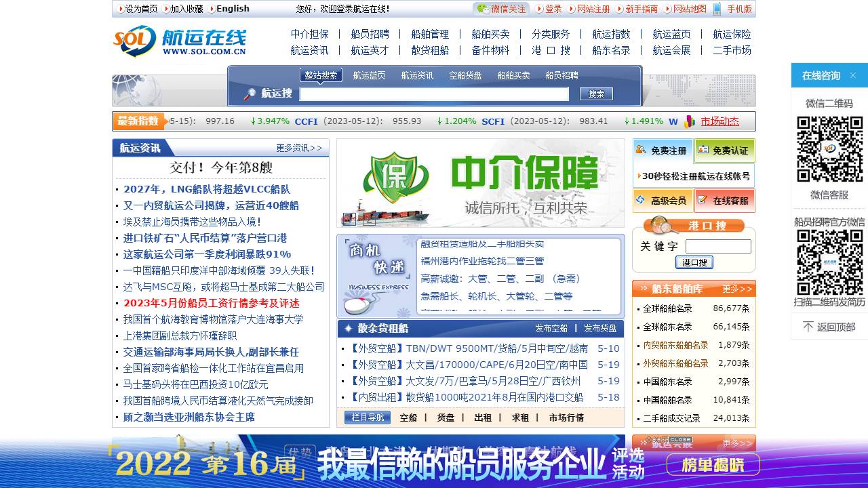Click the 搜索 search button
Image resolution: width=868 pixels, height=488 pixels.
click(596, 94)
